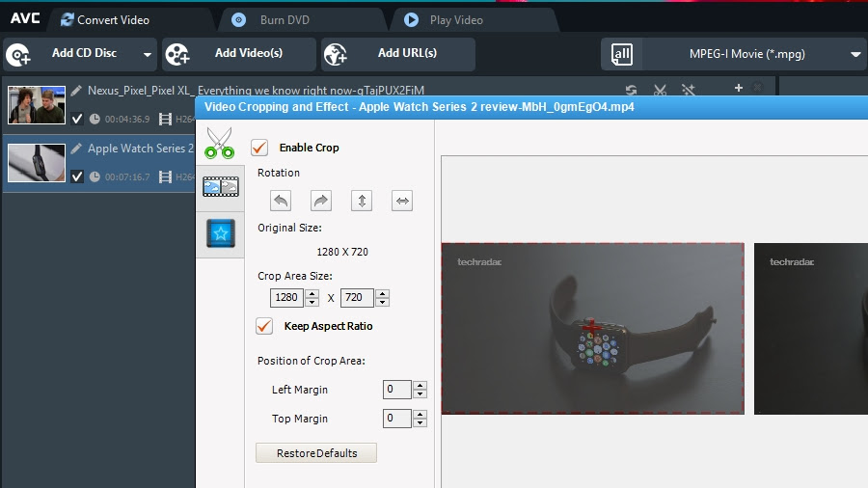Click the Left Margin input field
This screenshot has width=868, height=488.
click(397, 390)
